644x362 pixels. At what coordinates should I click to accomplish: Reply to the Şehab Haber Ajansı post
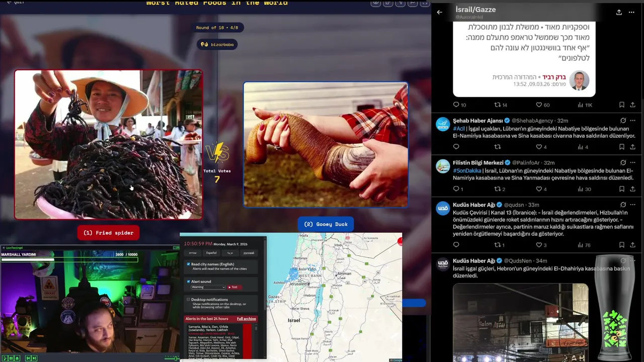456,147
